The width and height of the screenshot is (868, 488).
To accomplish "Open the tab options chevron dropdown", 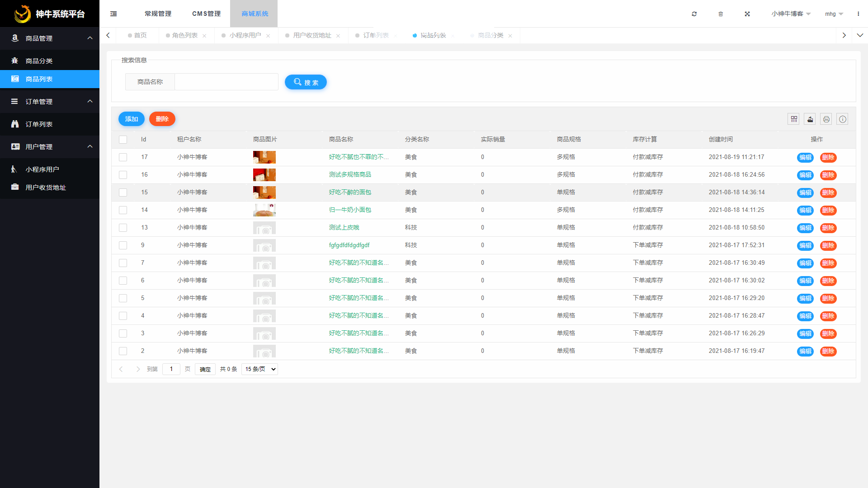I will (860, 35).
